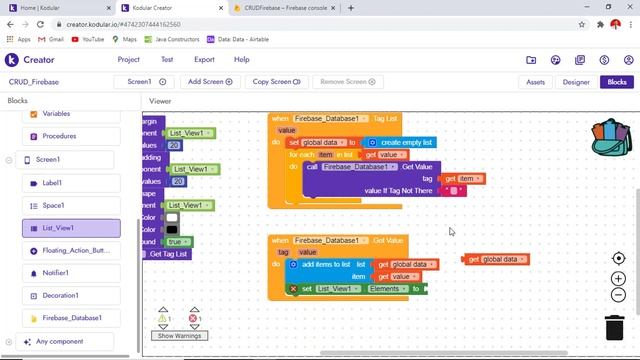
Task: Click the gear icon on add items to list block
Action: (293, 264)
